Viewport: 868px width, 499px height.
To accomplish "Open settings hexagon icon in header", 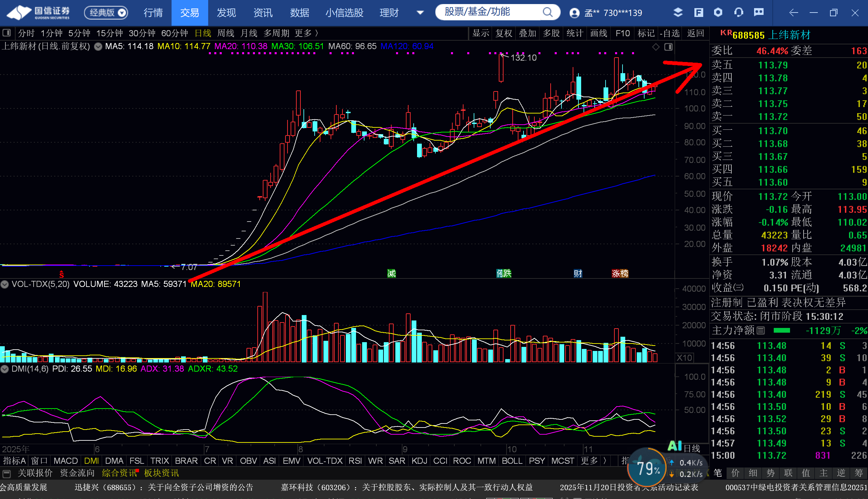I will coord(718,13).
